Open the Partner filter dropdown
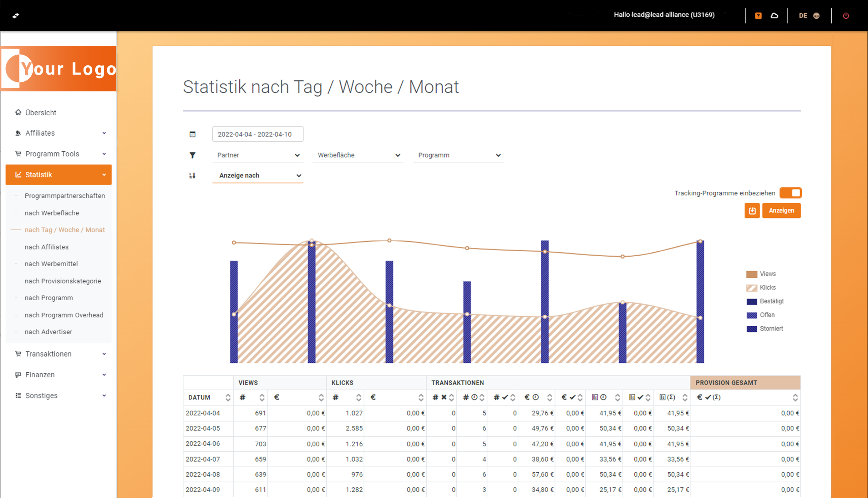The image size is (868, 498). (258, 155)
